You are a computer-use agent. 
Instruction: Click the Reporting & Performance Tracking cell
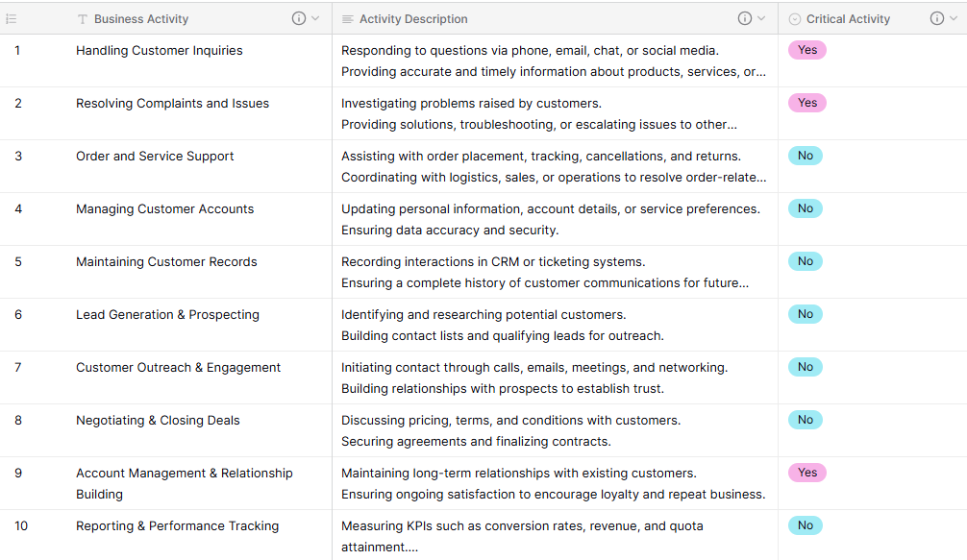tap(178, 525)
